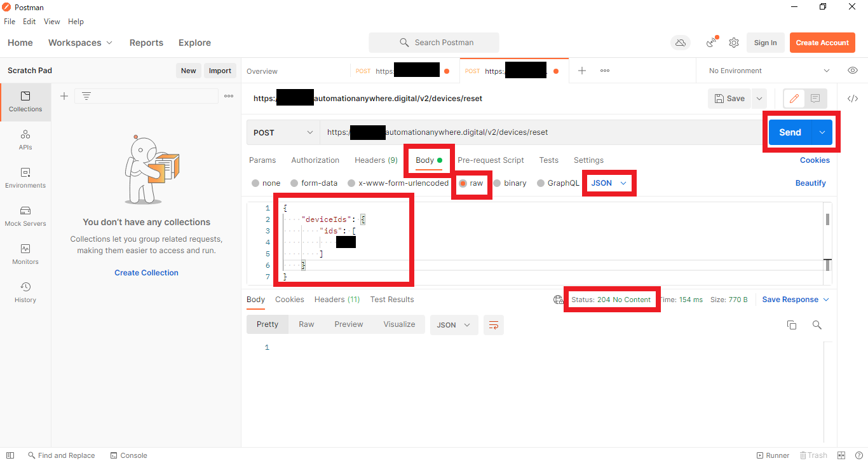Open the POST method dropdown
The width and height of the screenshot is (868, 463).
pyautogui.click(x=283, y=132)
